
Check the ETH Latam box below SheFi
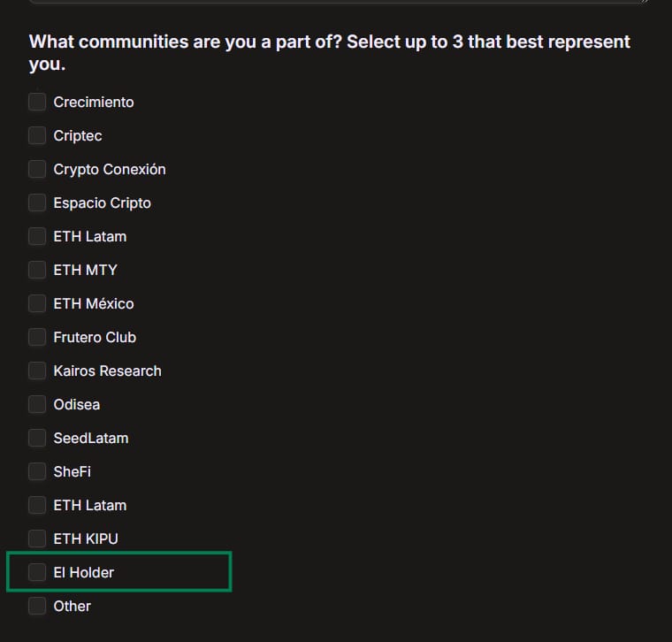37,505
